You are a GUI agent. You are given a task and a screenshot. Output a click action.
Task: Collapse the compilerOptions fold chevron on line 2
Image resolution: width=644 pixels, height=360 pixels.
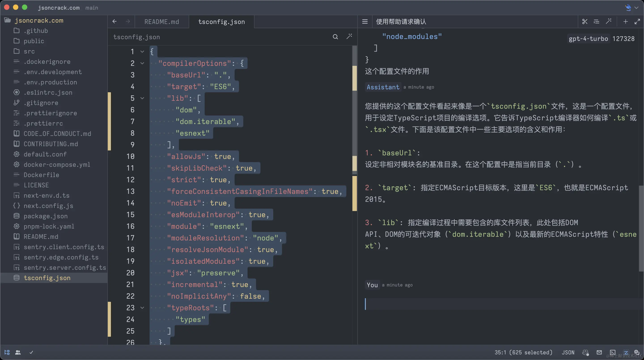[142, 63]
